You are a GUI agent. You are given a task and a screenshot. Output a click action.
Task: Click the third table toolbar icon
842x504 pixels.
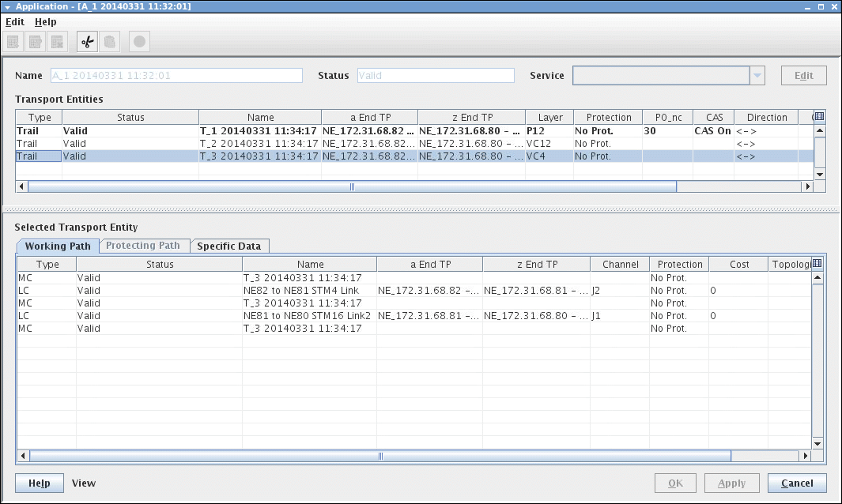[56, 42]
